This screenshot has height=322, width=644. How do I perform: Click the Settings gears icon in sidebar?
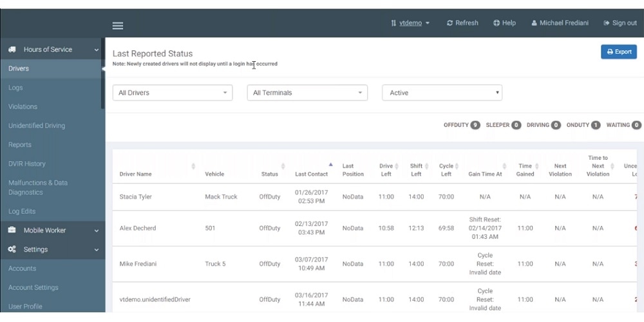[12, 249]
